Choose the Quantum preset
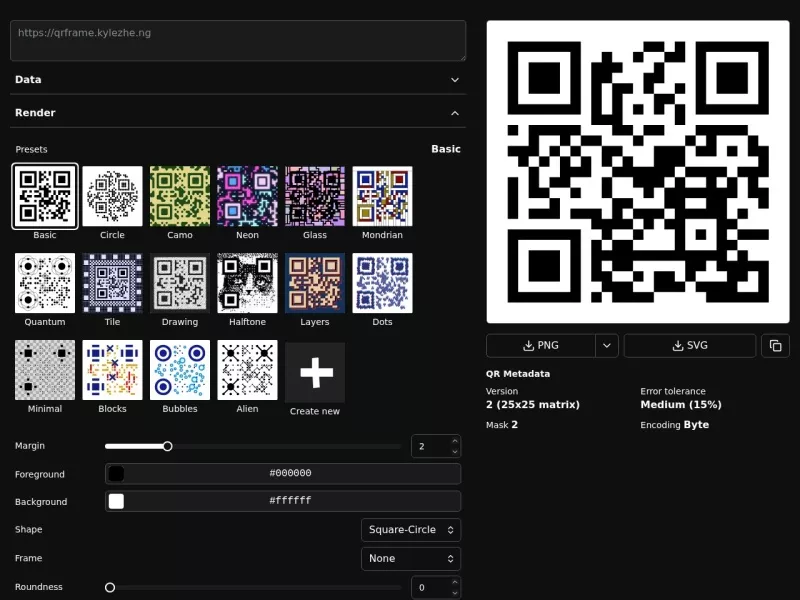This screenshot has width=800, height=600. [x=45, y=283]
